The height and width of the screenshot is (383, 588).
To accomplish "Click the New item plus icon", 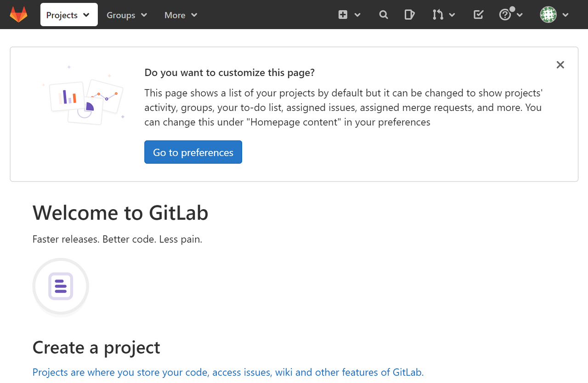I will click(343, 14).
